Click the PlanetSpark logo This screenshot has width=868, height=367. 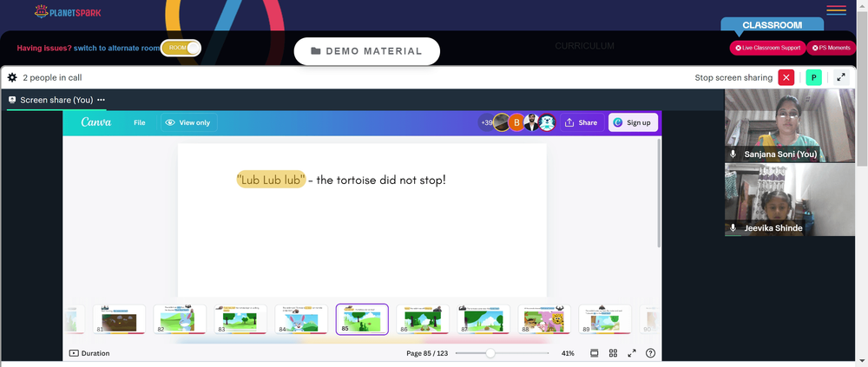coord(68,11)
